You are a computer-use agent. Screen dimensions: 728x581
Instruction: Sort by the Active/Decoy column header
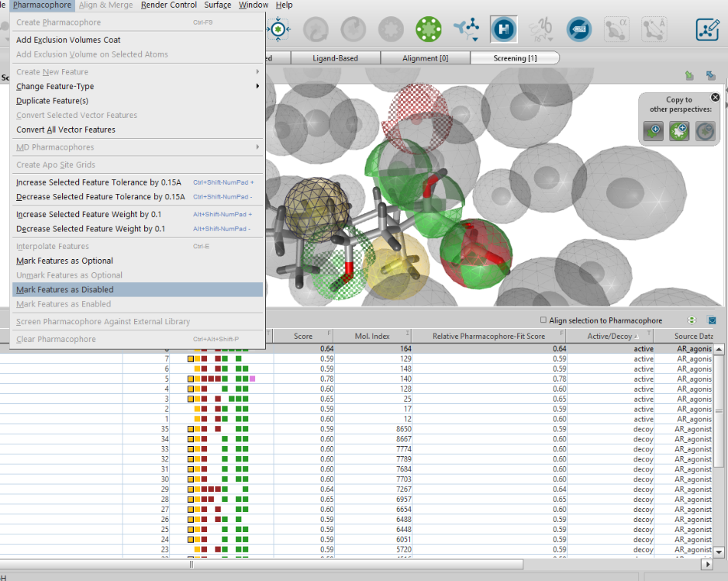pos(609,336)
